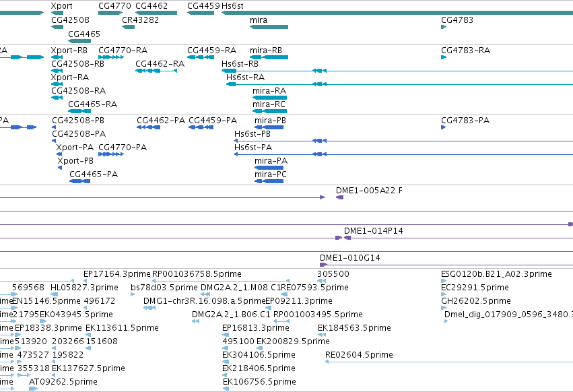573x392 pixels.
Task: Select the CG4783-PA protein feature
Action: point(443,127)
